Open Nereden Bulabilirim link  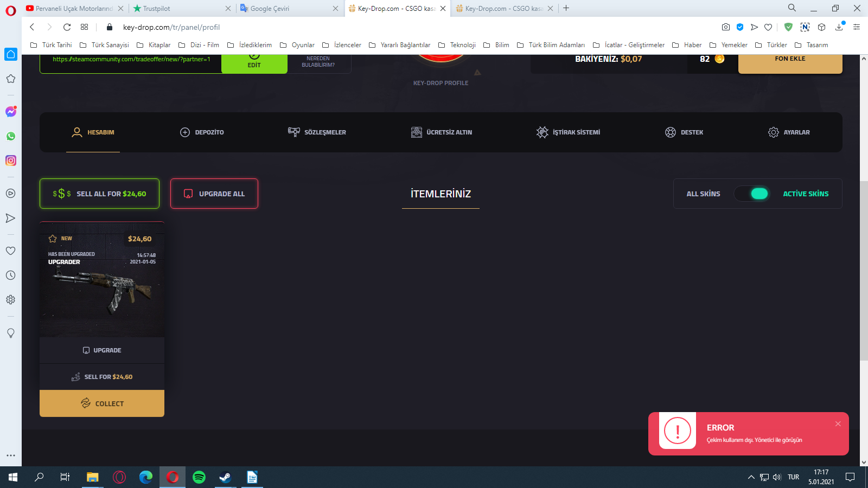(318, 62)
